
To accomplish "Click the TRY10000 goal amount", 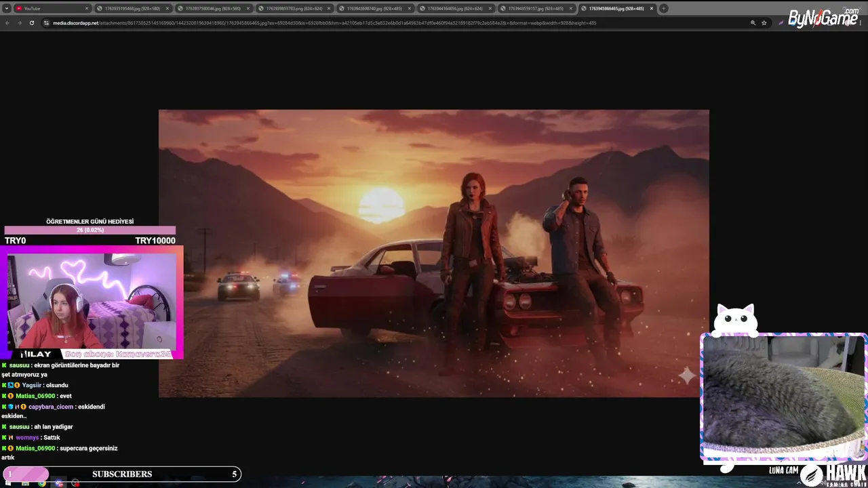I will click(155, 241).
